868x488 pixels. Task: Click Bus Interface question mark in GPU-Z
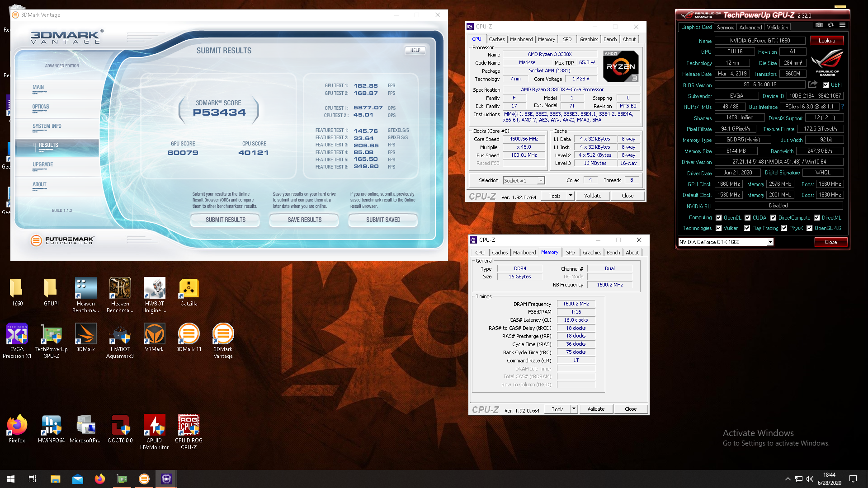point(842,107)
